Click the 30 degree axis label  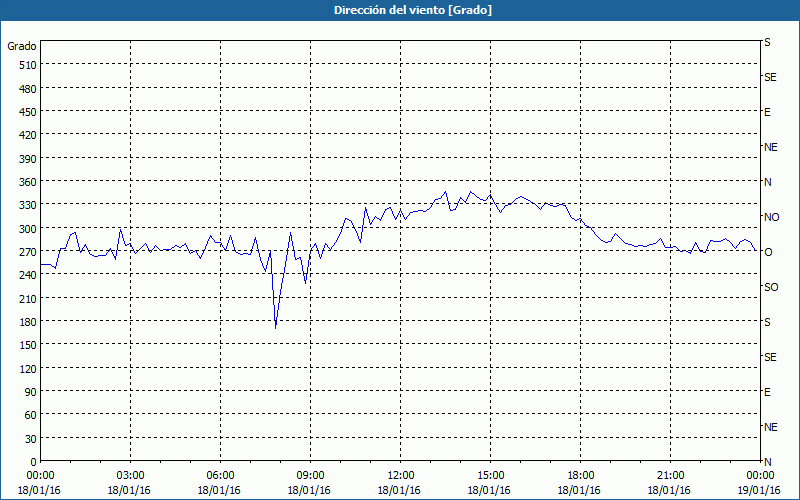tap(31, 439)
